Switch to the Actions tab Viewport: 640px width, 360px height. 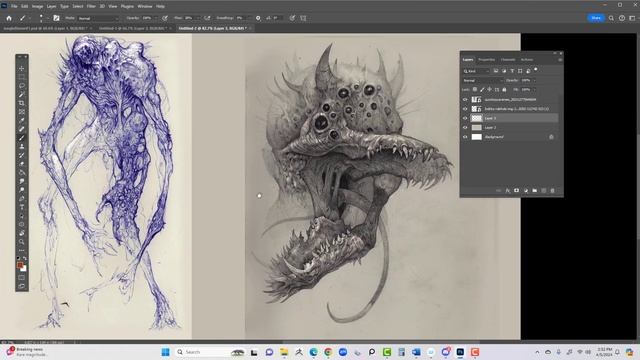(x=527, y=60)
